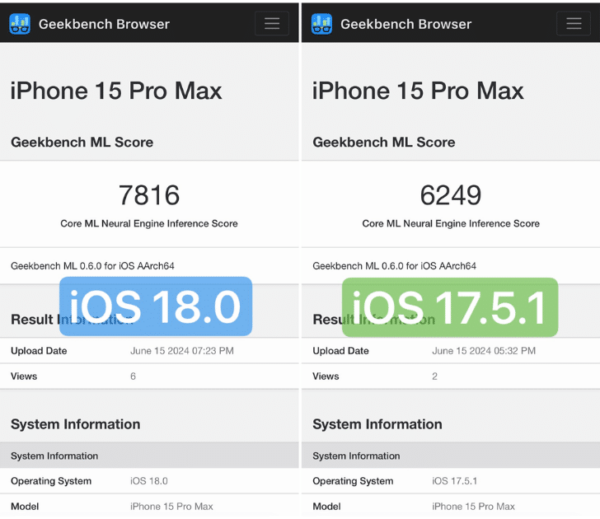
Task: Click the Geekbench logo icon in right panel
Action: pyautogui.click(x=322, y=24)
